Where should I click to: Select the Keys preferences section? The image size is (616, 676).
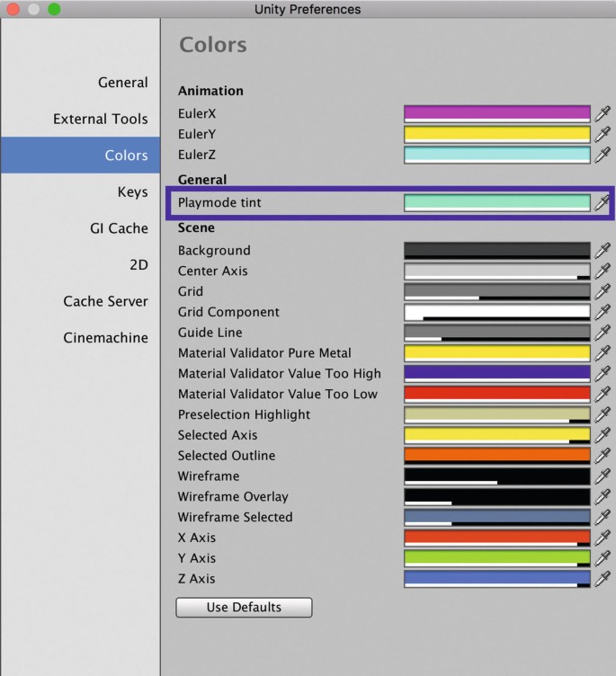coord(132,192)
